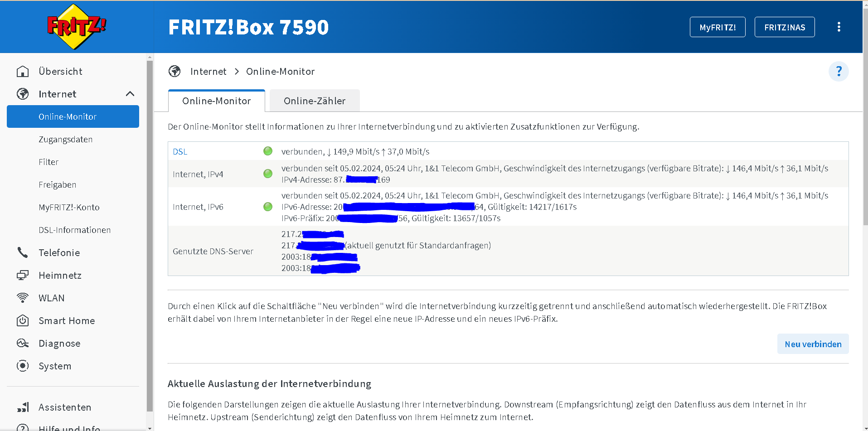Click the breadcrumb globe icon
The width and height of the screenshot is (868, 431).
point(175,71)
